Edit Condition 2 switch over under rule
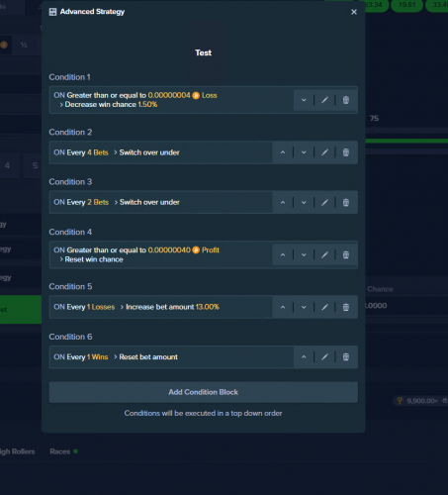 pyautogui.click(x=324, y=152)
